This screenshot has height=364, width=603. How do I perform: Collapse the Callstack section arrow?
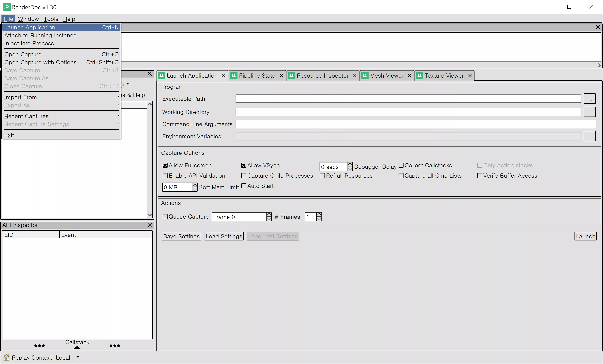pos(77,348)
